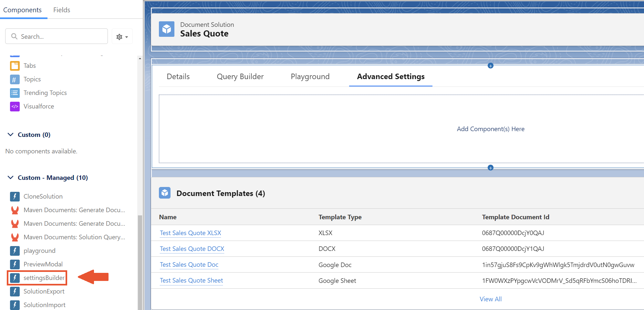Screen dimensions: 644x310
Task: Switch to the Playground tab
Action: (x=310, y=77)
